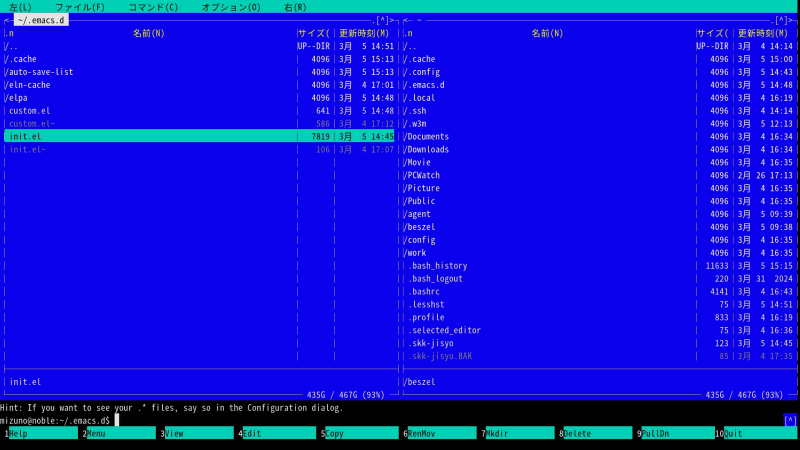
Task: Go to next directory in left panel history
Action: [392, 20]
